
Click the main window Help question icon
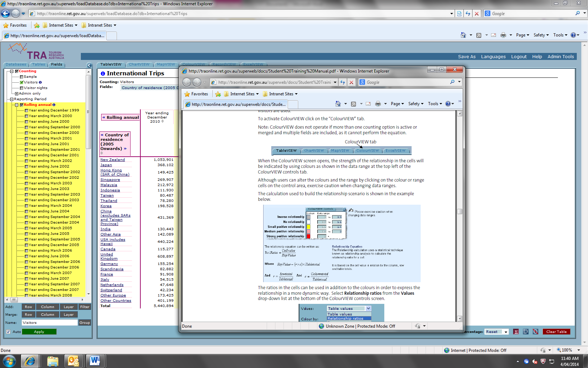pyautogui.click(x=573, y=35)
